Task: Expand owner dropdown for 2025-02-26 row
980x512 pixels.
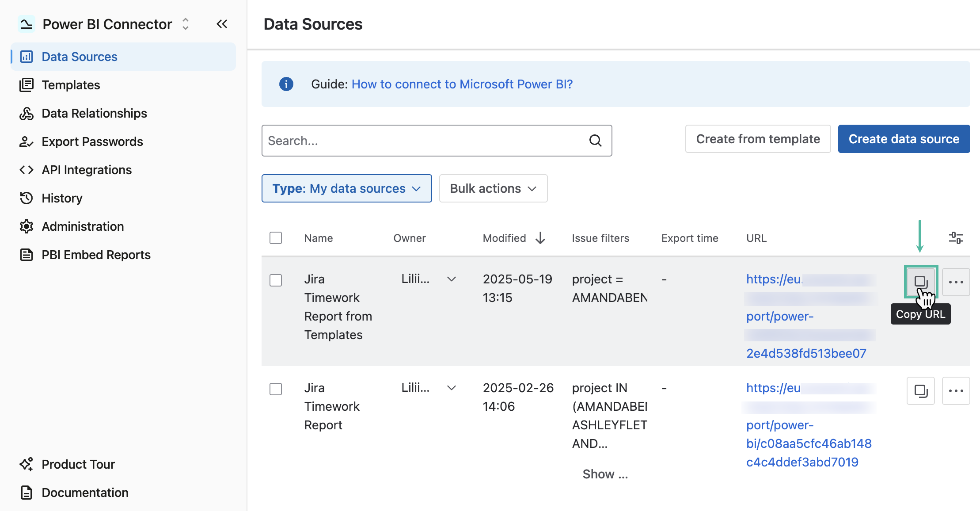Action: pyautogui.click(x=451, y=388)
